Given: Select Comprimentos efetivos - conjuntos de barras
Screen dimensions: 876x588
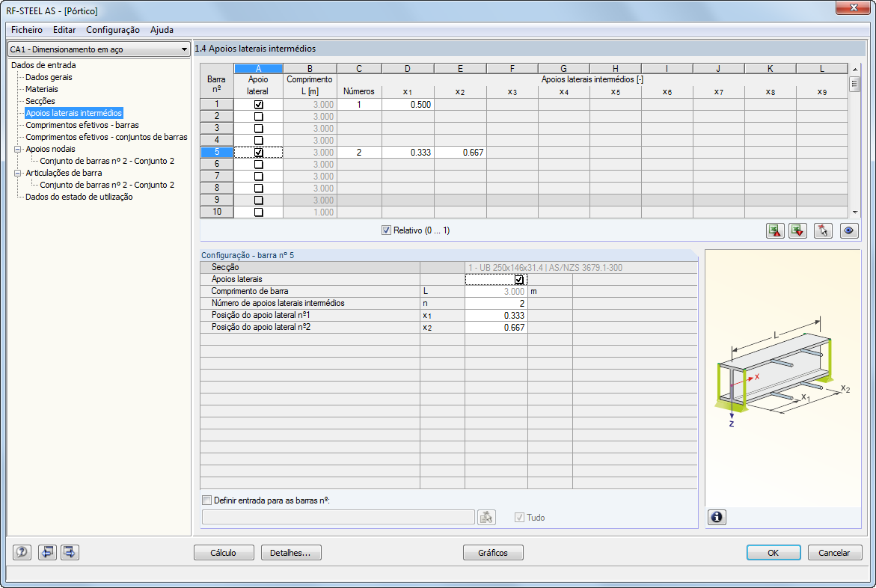Looking at the screenshot, I should (x=107, y=137).
